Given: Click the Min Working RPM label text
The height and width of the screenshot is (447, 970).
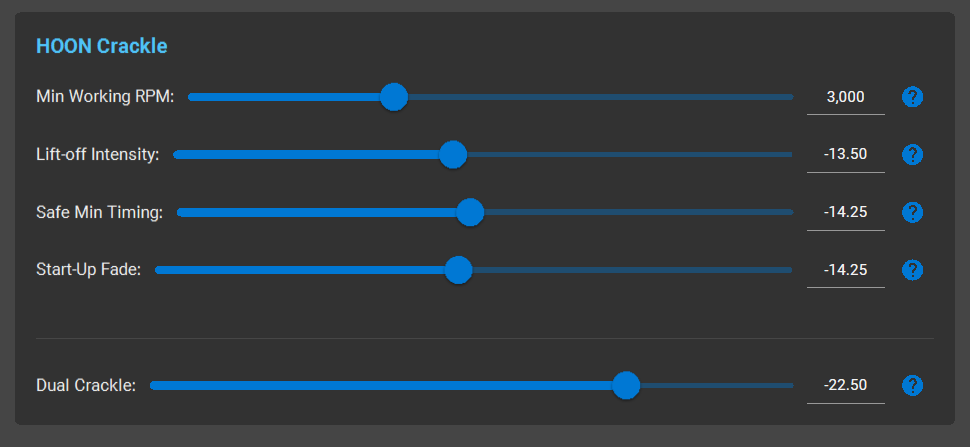Looking at the screenshot, I should pos(105,97).
